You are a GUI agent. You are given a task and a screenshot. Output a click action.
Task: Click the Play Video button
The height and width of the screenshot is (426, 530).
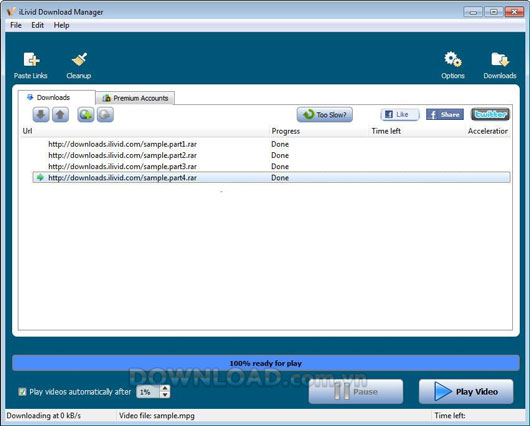pyautogui.click(x=466, y=392)
